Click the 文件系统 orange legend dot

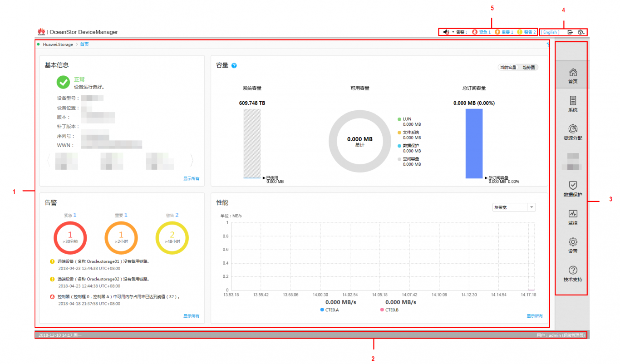pos(399,133)
